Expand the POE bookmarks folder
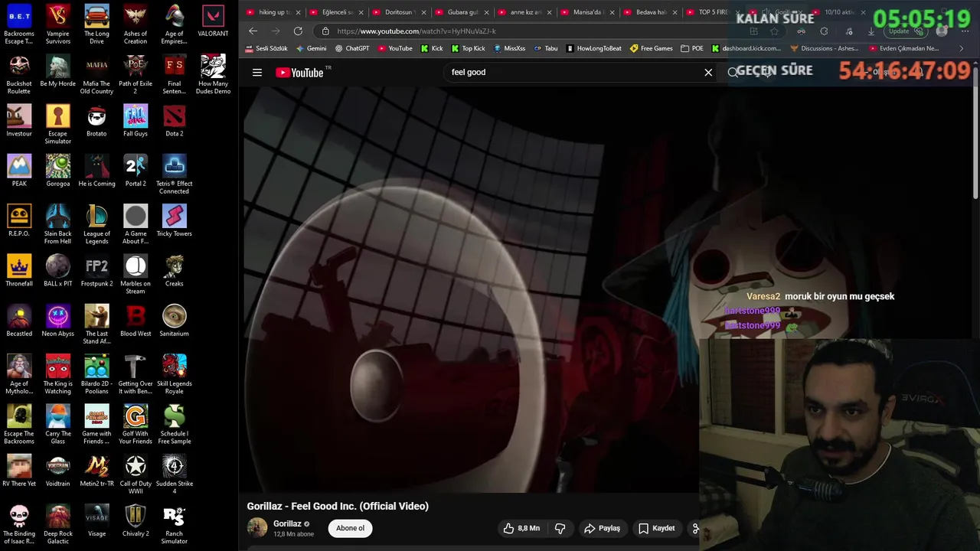 point(692,48)
